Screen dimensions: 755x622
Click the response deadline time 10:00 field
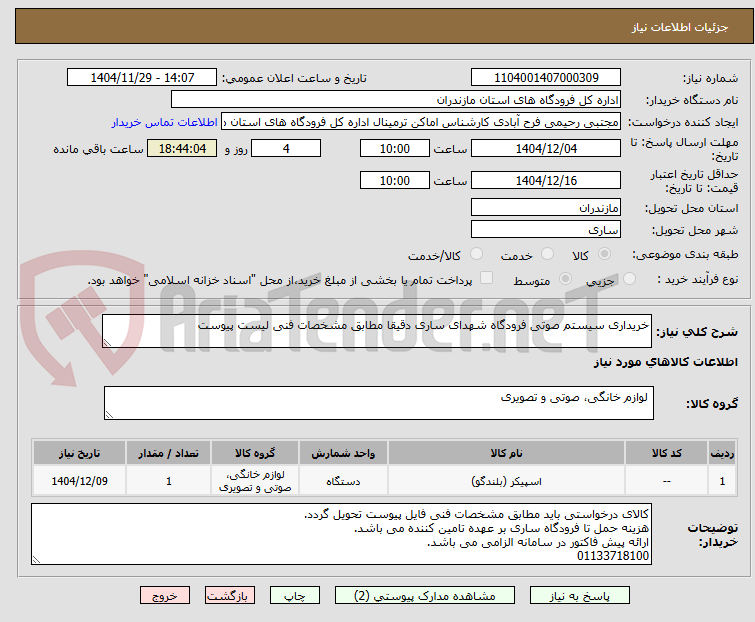tap(395, 148)
